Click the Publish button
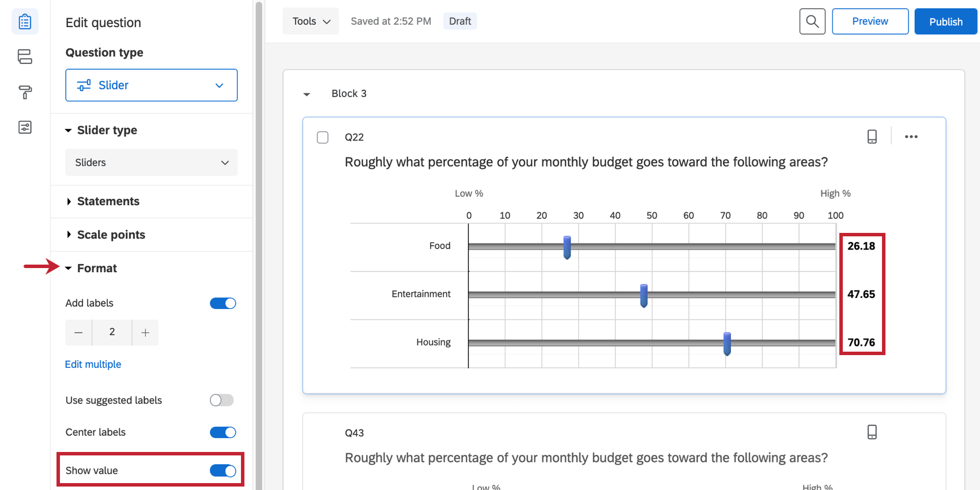The image size is (980, 490). pos(945,21)
